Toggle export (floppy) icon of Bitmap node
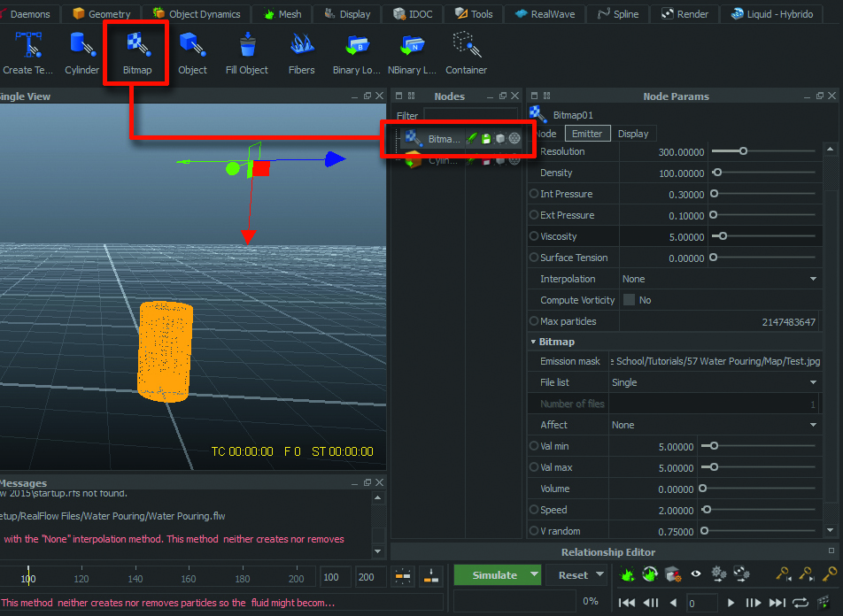The image size is (843, 616). coord(486,139)
